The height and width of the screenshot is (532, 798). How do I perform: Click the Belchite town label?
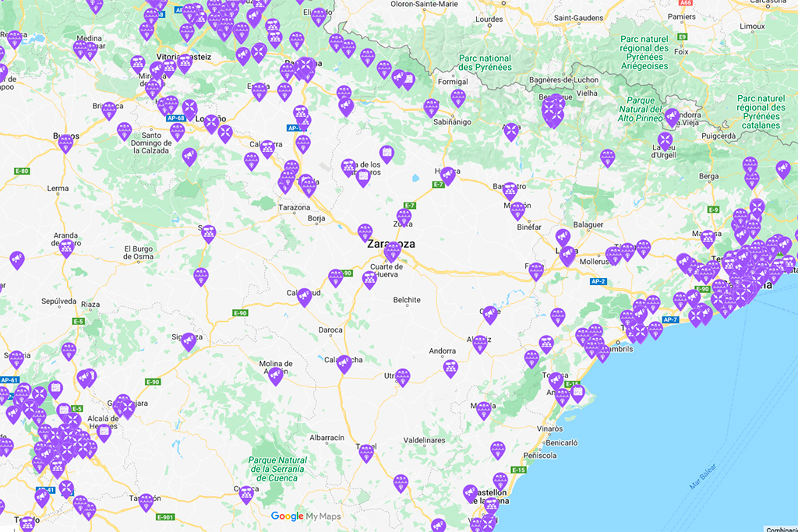[407, 300]
